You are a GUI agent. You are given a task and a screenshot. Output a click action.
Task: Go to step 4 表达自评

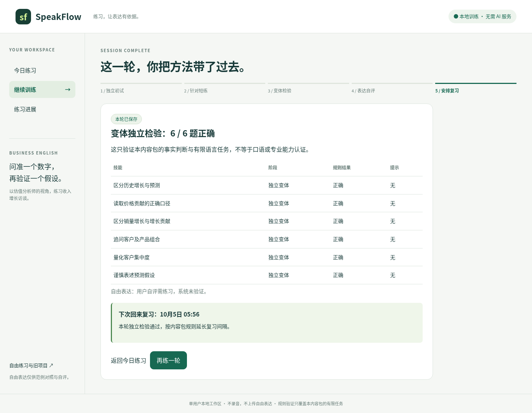[392, 89]
